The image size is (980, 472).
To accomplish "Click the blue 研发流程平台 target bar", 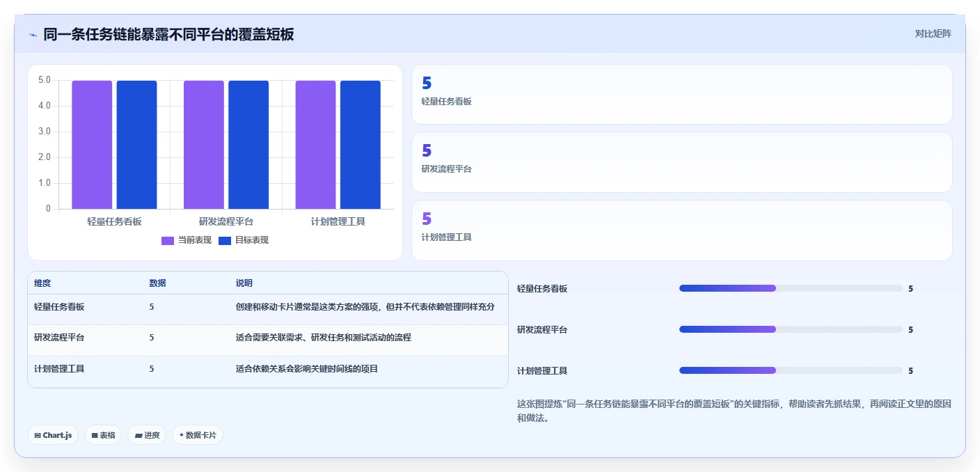I will [248, 145].
